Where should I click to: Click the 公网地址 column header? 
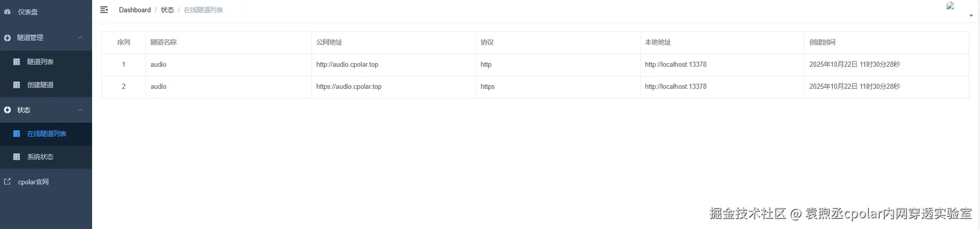point(329,42)
